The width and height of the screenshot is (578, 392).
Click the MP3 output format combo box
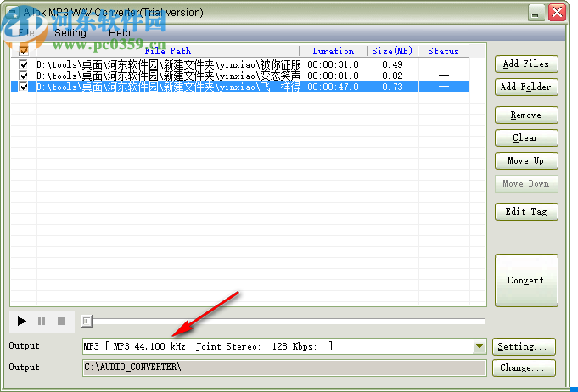(x=284, y=346)
